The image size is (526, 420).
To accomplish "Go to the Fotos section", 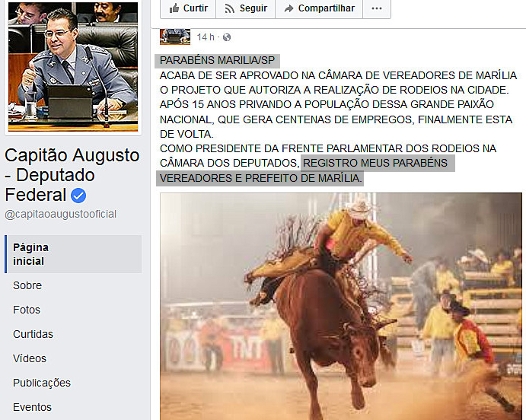I will [x=27, y=310].
